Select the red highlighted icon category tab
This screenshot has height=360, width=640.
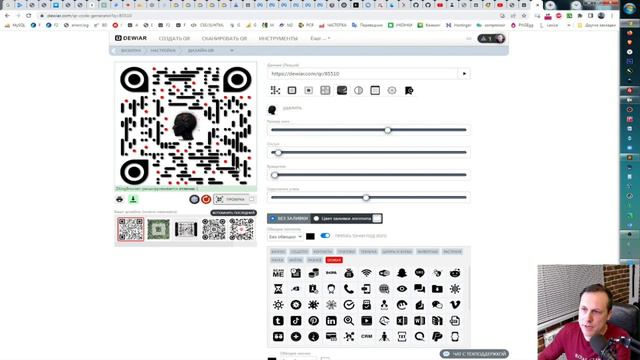[334, 260]
